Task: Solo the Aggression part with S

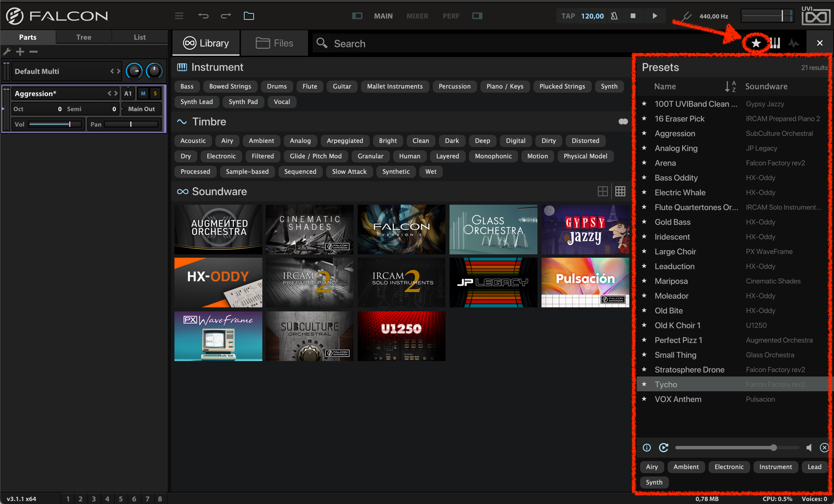Action: tap(155, 93)
